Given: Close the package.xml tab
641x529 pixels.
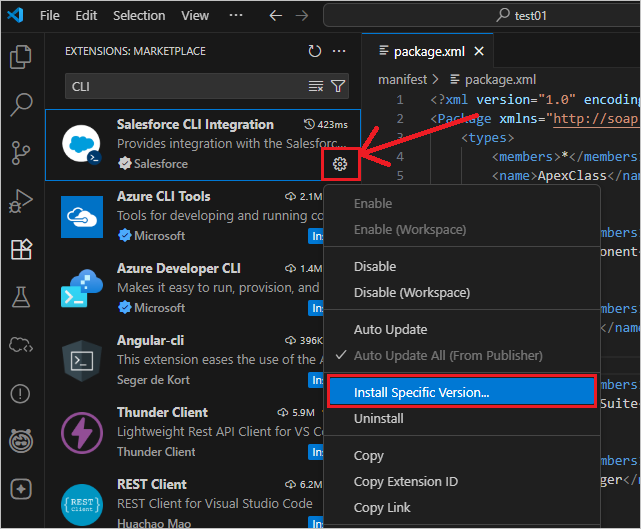Looking at the screenshot, I should (479, 52).
